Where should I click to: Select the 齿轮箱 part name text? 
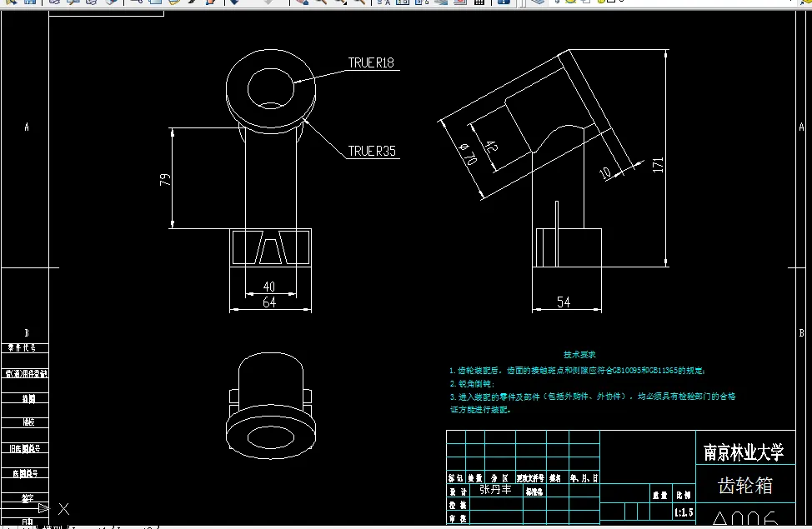(x=745, y=486)
